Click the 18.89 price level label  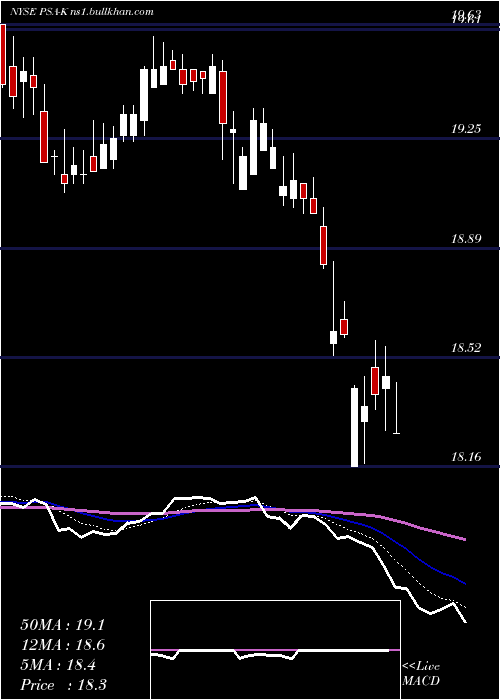pos(466,238)
